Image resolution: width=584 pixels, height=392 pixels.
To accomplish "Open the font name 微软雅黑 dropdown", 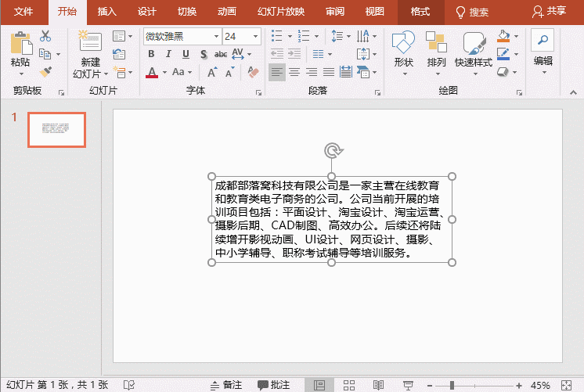I will coord(216,37).
